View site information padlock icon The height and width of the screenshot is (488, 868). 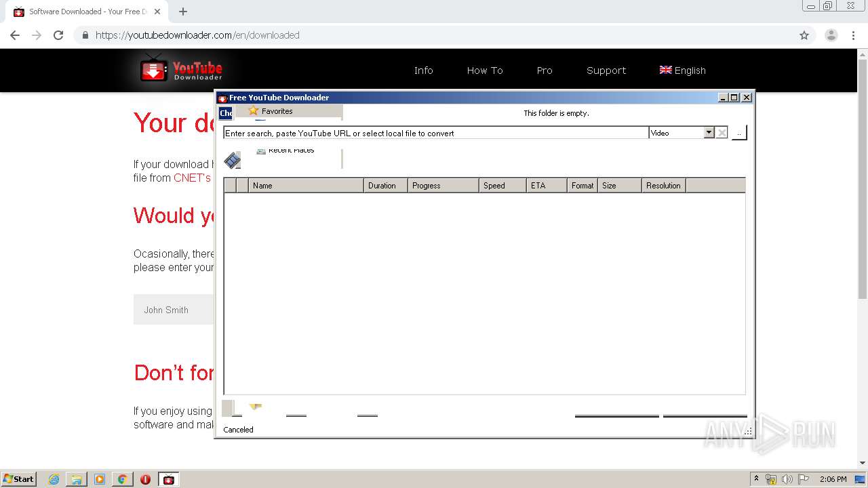[85, 35]
